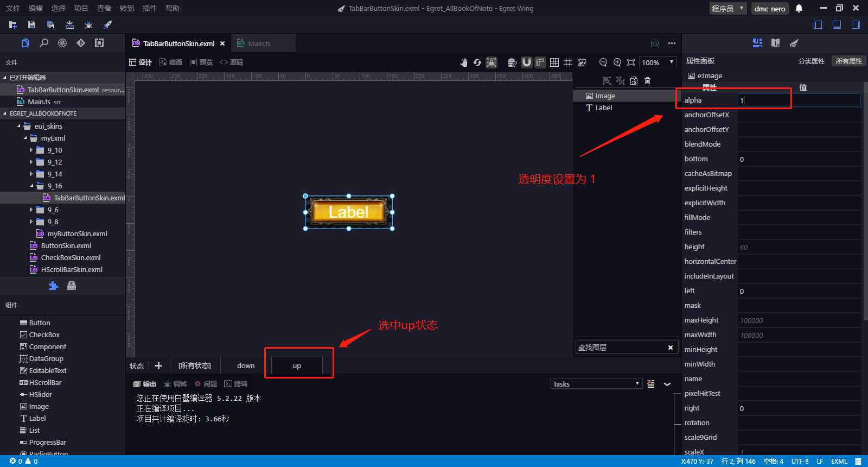Open the 插件 menu

[x=149, y=8]
